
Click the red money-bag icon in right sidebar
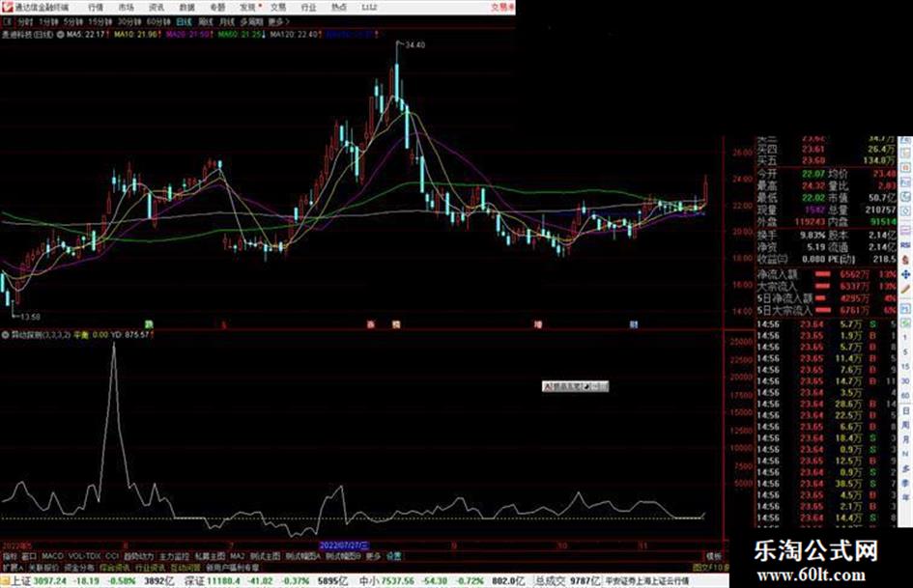[905, 261]
